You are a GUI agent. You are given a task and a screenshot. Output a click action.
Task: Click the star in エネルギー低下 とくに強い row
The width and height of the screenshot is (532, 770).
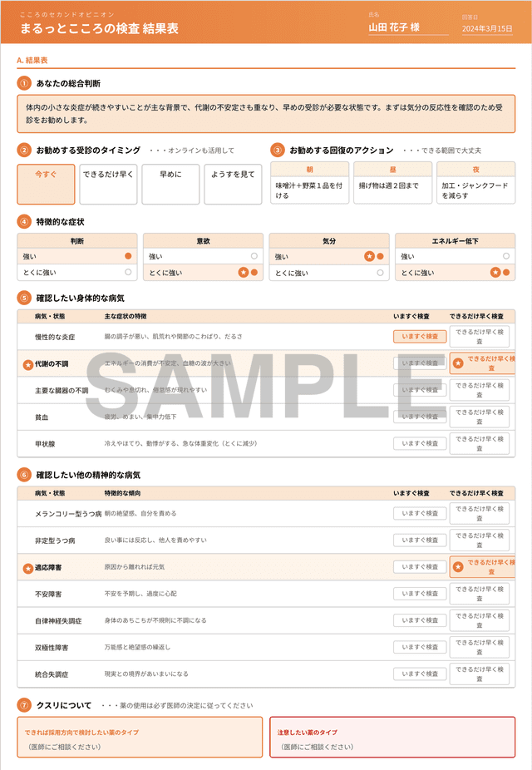[495, 272]
